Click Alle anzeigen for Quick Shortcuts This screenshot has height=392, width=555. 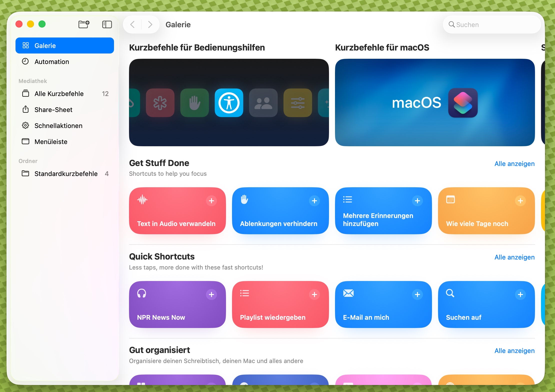click(x=514, y=257)
